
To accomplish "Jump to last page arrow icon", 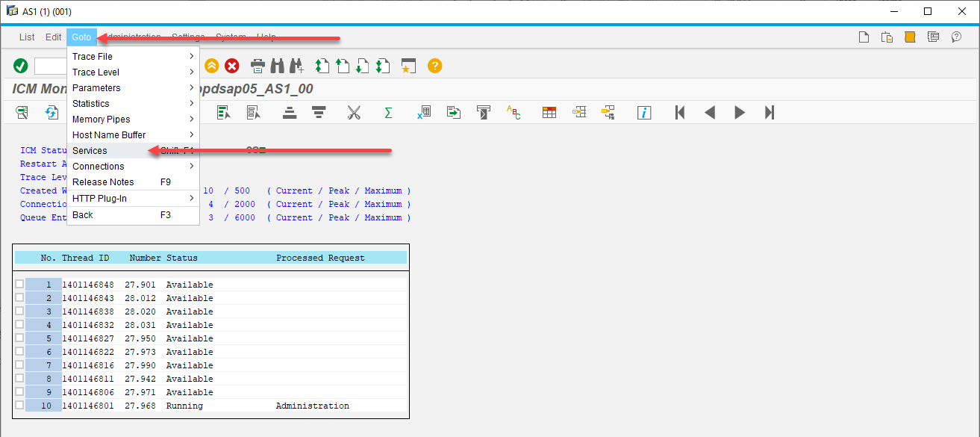I will (x=770, y=113).
